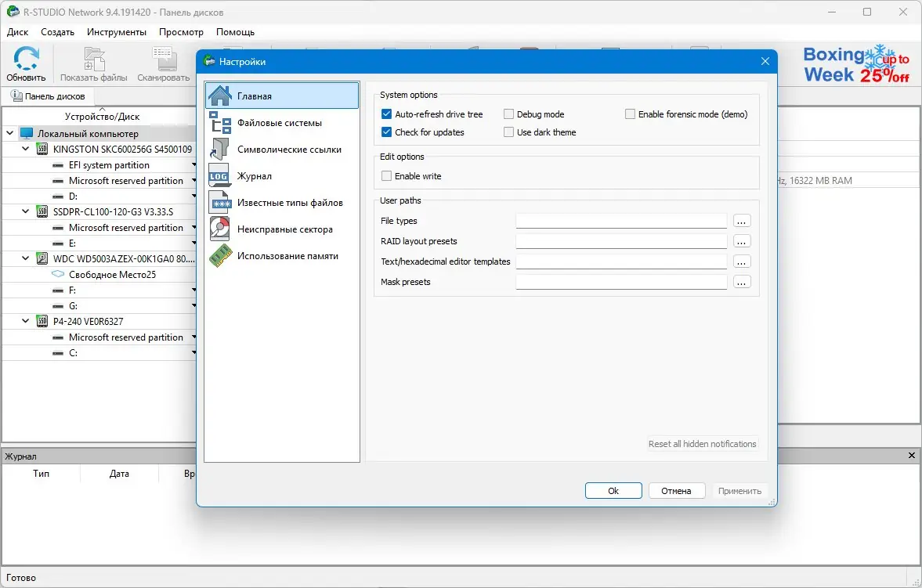Viewport: 922px width, 588px height.
Task: Click the Тип column header in Журнал
Action: pos(42,474)
